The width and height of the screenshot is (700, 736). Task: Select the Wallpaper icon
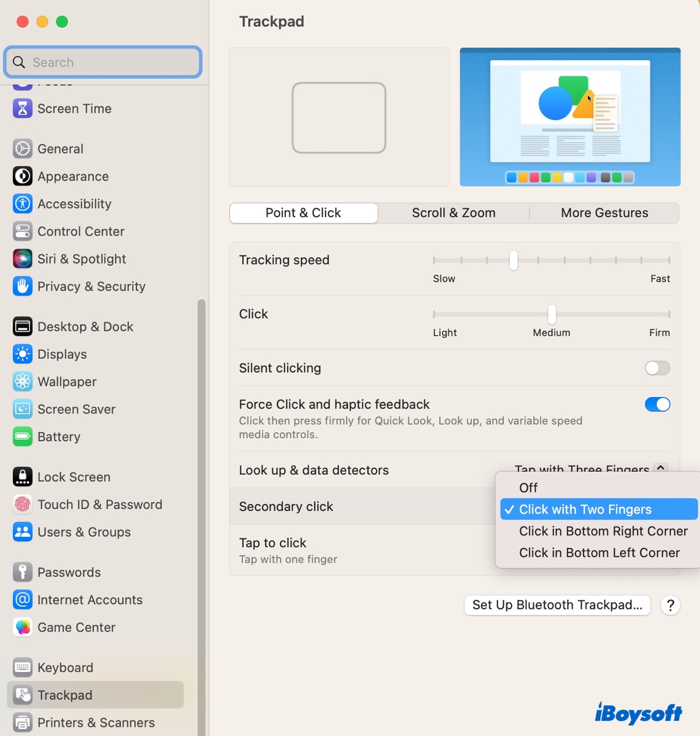click(22, 381)
